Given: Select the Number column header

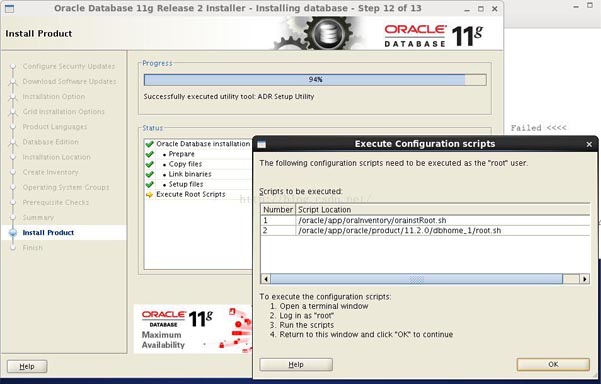Looking at the screenshot, I should click(278, 210).
